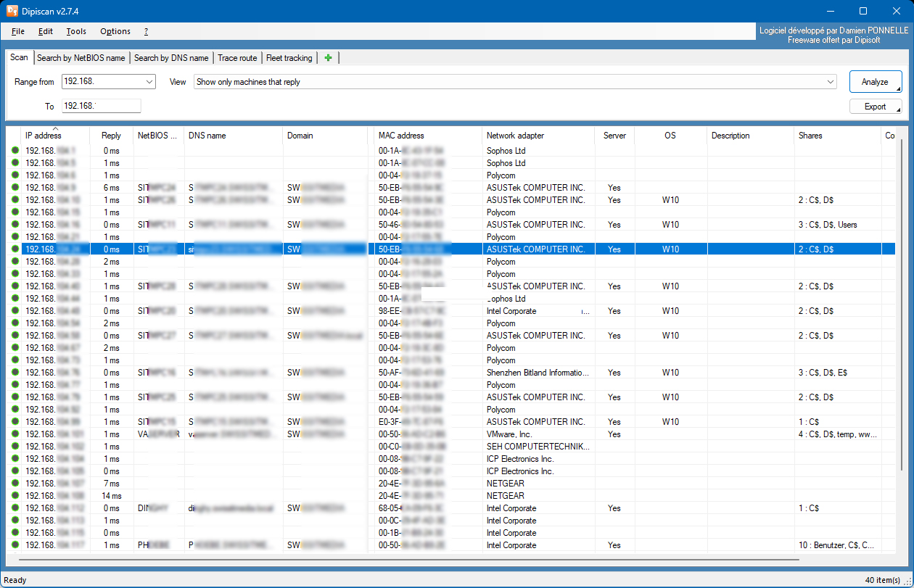Click 'Ready' status bar text

pyautogui.click(x=15, y=580)
